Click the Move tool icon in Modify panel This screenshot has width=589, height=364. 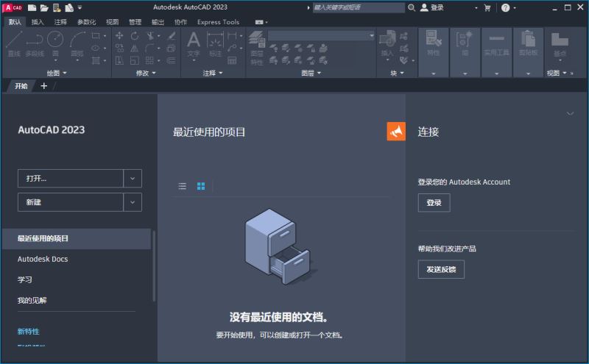(x=119, y=36)
